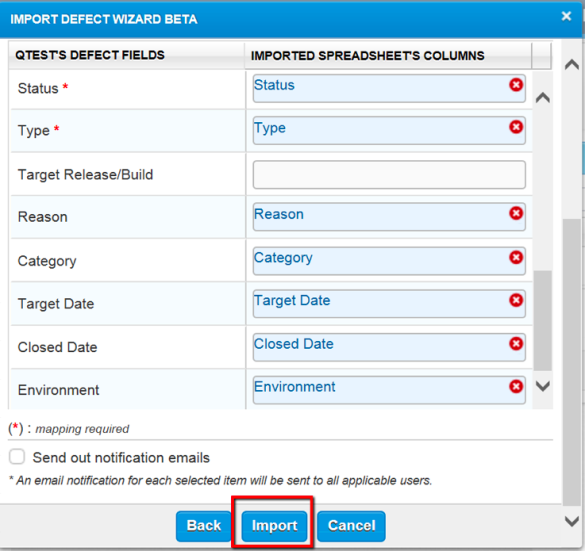Click the mapping table's scroll down arrow
Viewport: 585px width, 551px height.
pyautogui.click(x=543, y=386)
